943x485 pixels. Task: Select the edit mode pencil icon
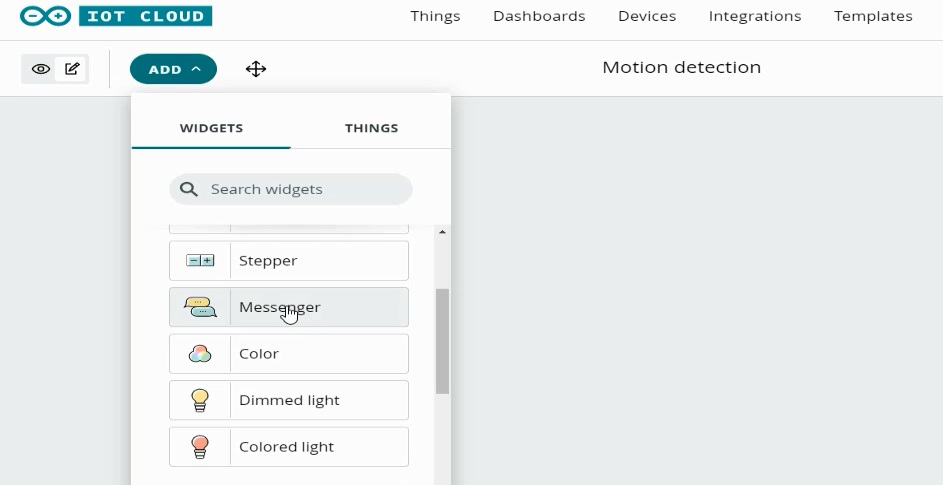[x=72, y=69]
